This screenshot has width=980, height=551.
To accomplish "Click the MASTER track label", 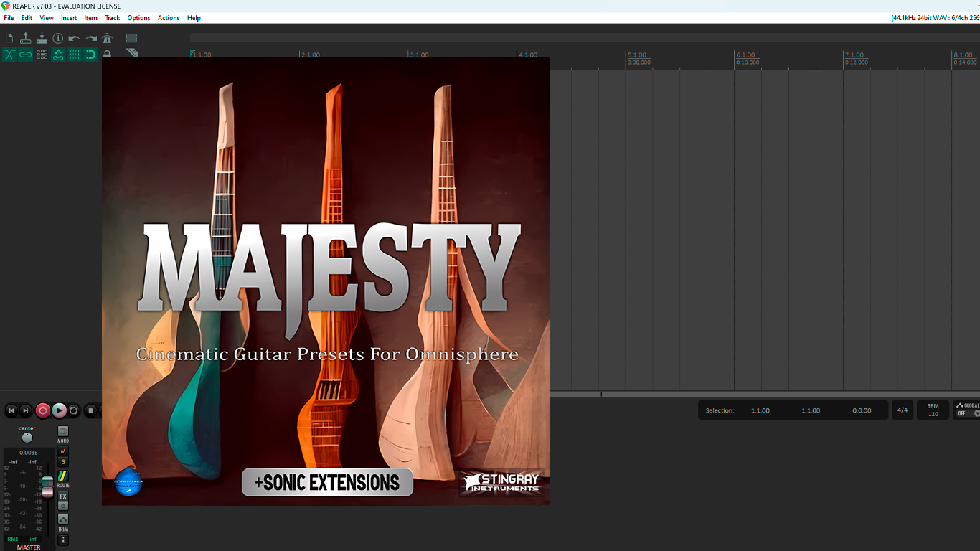I will tap(29, 547).
